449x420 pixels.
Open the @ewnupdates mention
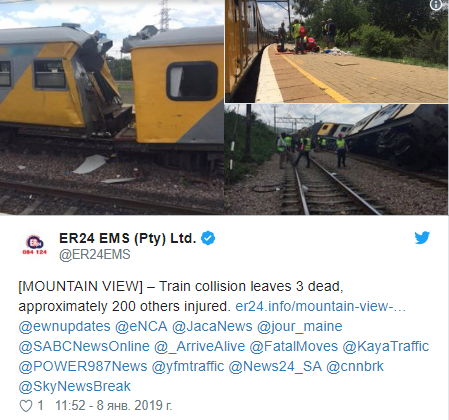[x=64, y=326]
